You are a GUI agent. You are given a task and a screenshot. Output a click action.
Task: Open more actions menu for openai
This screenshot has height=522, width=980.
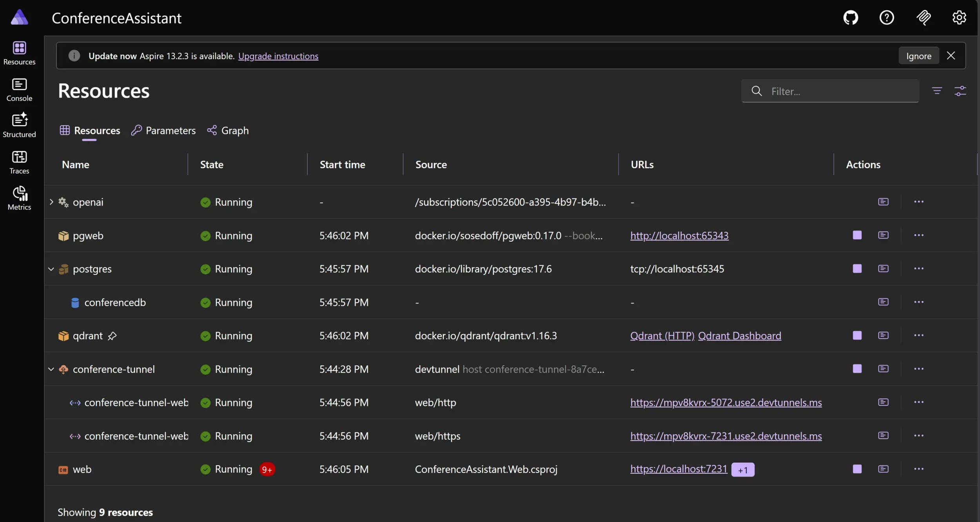pos(919,202)
